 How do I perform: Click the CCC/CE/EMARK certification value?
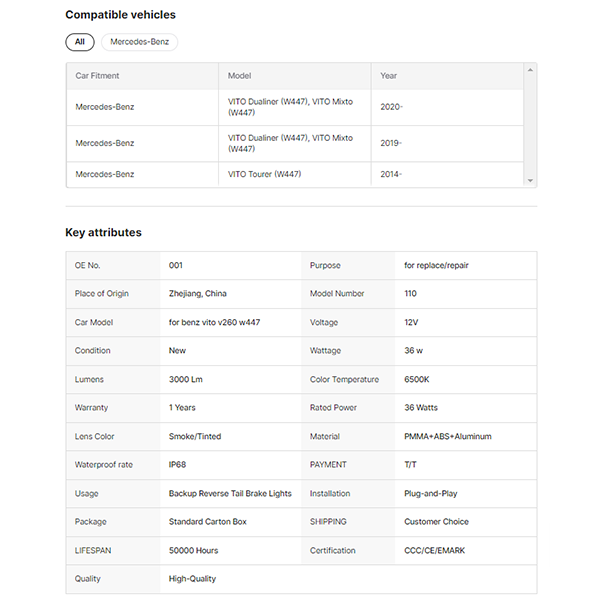tap(434, 550)
